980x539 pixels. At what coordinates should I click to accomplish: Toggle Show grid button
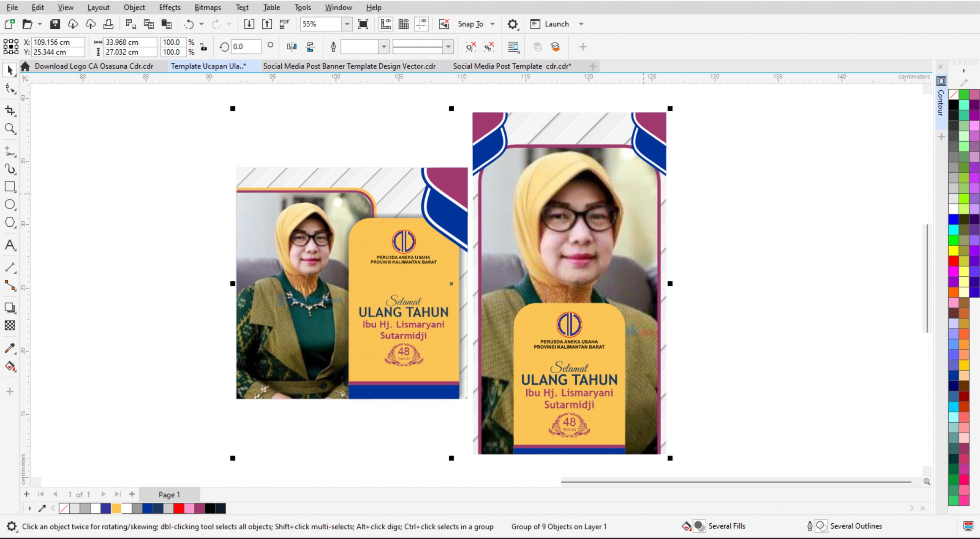tap(403, 24)
